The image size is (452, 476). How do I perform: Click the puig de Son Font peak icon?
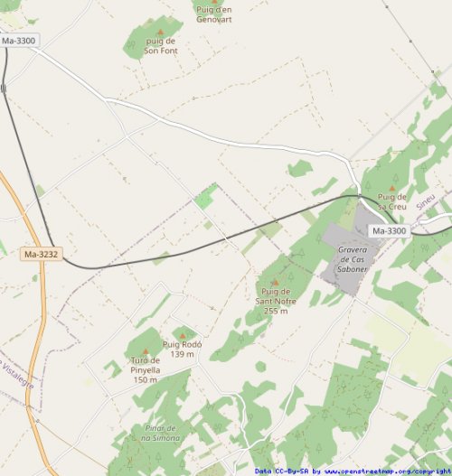click(161, 33)
